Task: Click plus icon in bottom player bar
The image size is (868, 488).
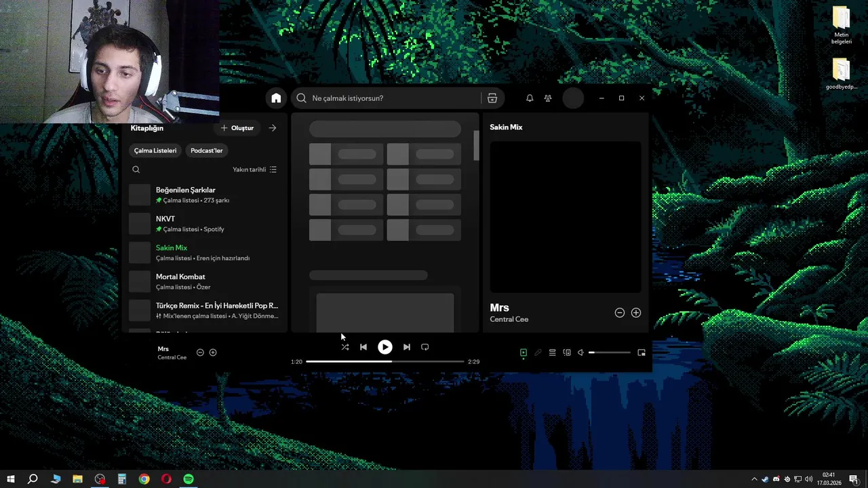Action: 213,352
